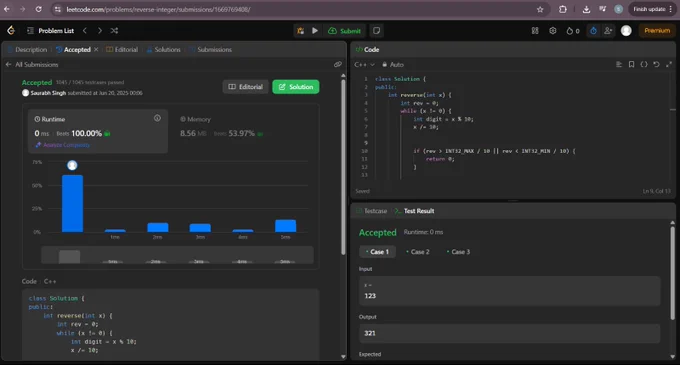
Task: Click the format code icon
Action: pyautogui.click(x=619, y=65)
